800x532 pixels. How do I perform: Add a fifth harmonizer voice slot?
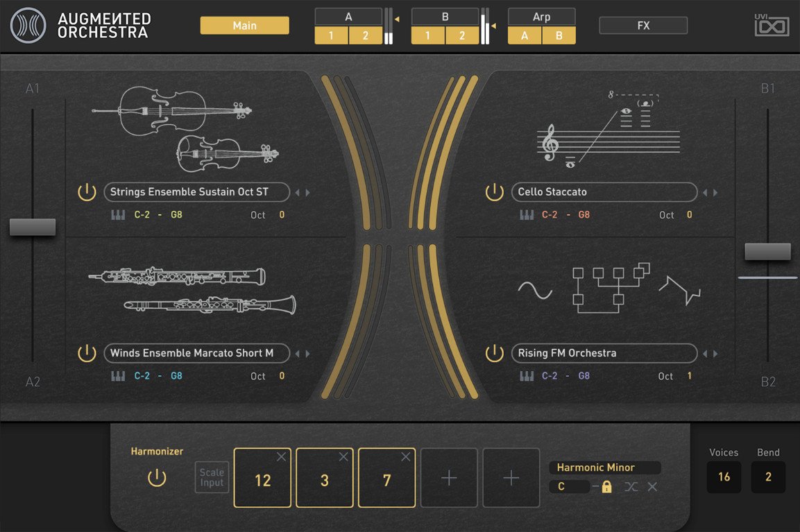pyautogui.click(x=511, y=478)
